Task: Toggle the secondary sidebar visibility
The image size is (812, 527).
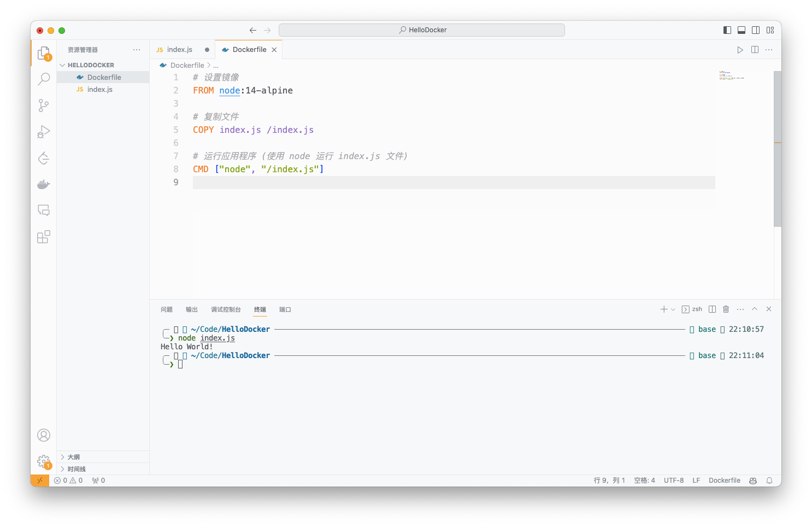Action: [756, 30]
